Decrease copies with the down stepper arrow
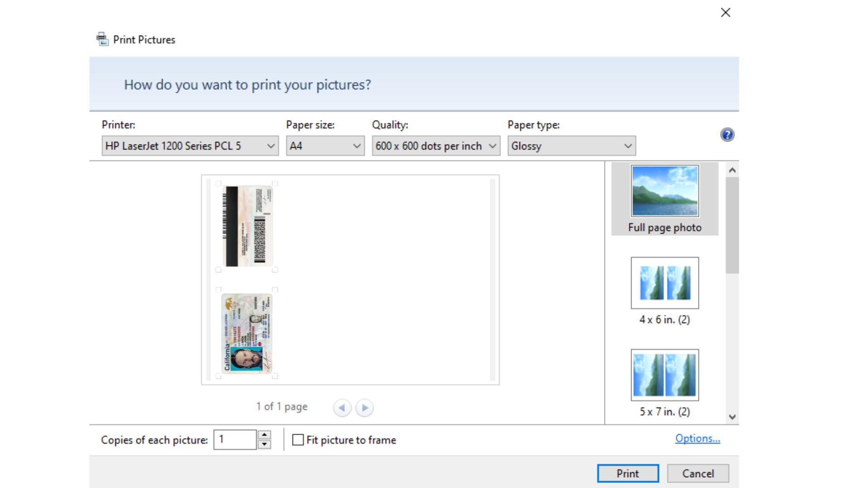868x488 pixels. (x=264, y=445)
